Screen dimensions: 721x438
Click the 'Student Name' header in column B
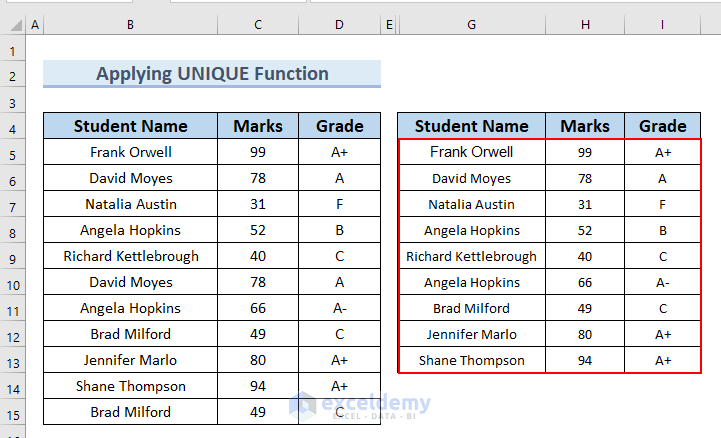coord(130,126)
